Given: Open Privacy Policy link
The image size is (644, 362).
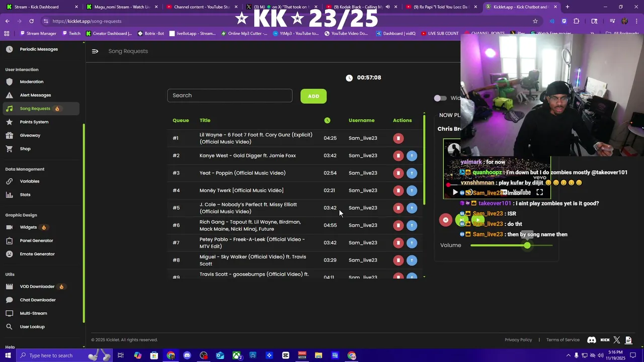Looking at the screenshot, I should pyautogui.click(x=518, y=340).
